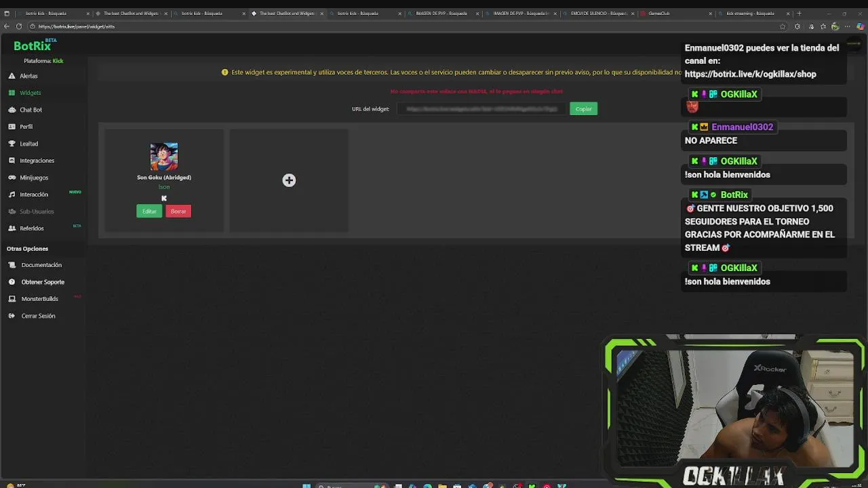This screenshot has width=868, height=488.
Task: Click the Sub-Usuarios people icon
Action: [12, 211]
